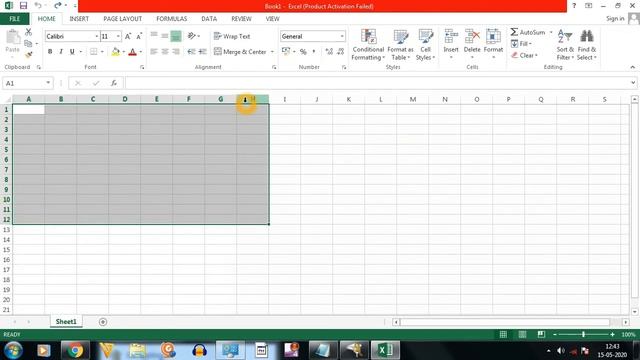The height and width of the screenshot is (360, 640).
Task: Click the Insert Function fx icon
Action: point(113,83)
